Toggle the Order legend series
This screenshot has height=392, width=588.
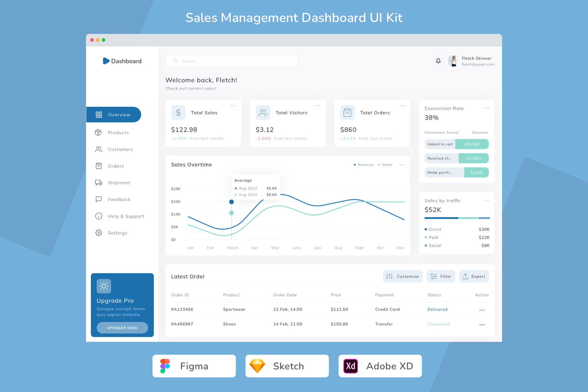click(x=385, y=165)
